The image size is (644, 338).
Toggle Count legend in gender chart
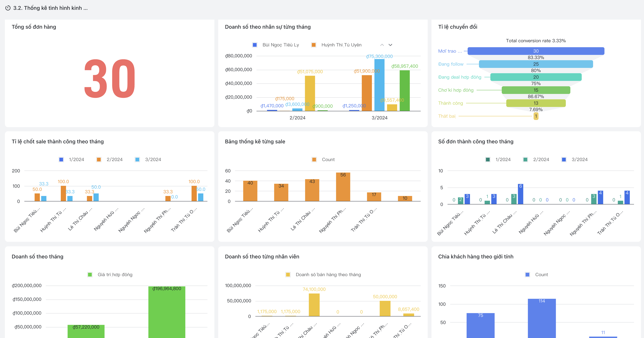pos(536,275)
